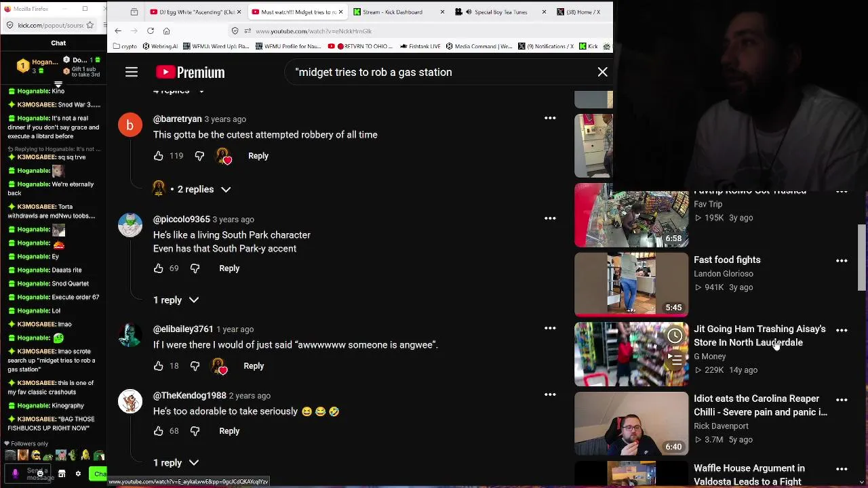The image size is (868, 488).
Task: Dislike the @barretryan comment
Action: click(x=199, y=156)
